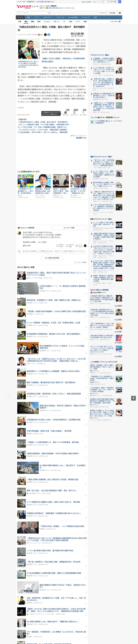The image size is (138, 644).
Task: Click the keyword search magnifier button
Action: [x=49, y=13]
